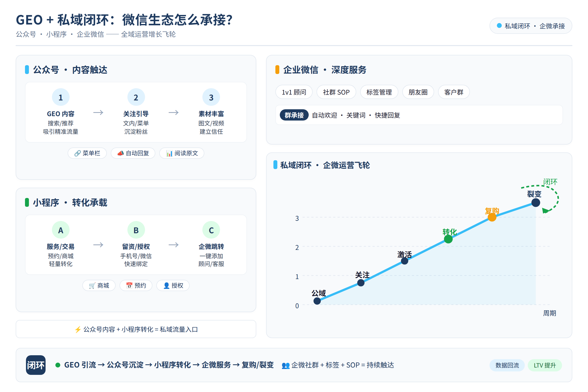Click the text 手机号/微信
The width and height of the screenshot is (588, 392).
click(136, 256)
